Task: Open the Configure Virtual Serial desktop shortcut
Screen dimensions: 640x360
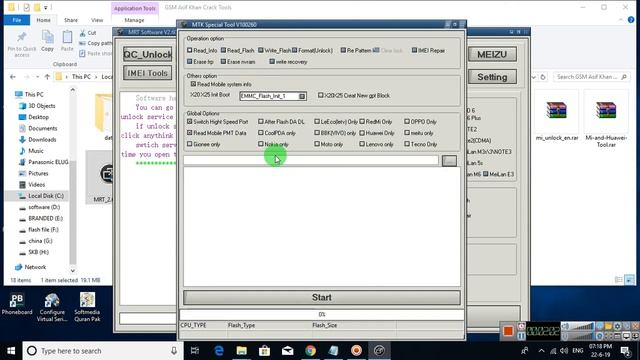Action: 52,307
